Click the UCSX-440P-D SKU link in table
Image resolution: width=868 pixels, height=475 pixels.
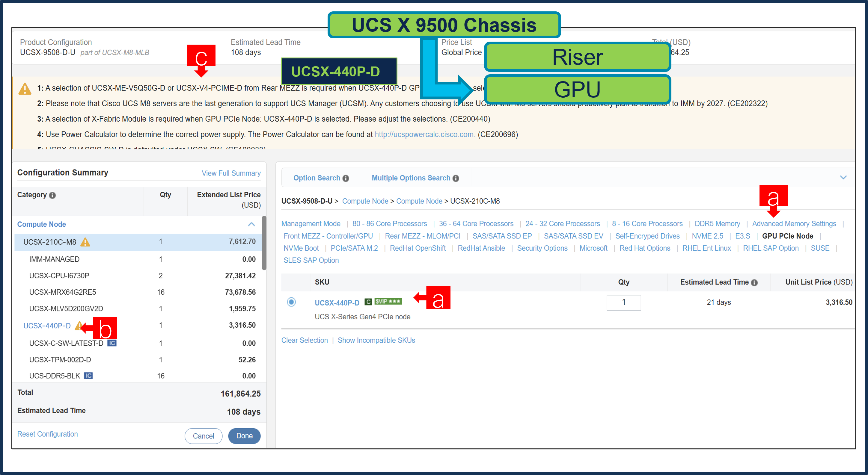pyautogui.click(x=337, y=302)
